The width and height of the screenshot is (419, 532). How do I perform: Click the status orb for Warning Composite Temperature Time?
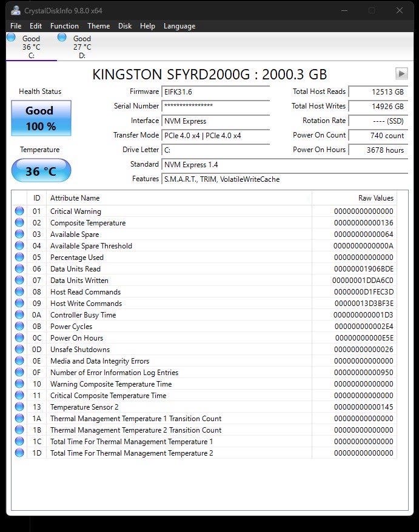point(19,384)
